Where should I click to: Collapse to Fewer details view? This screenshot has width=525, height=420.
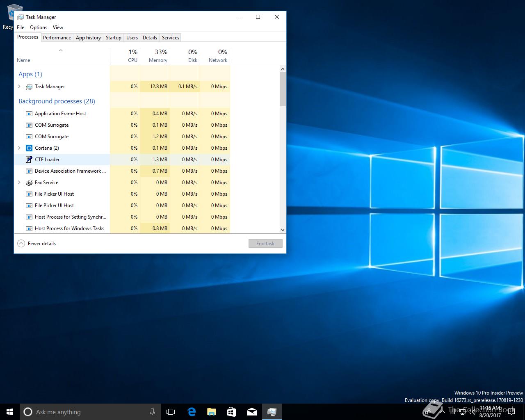click(x=37, y=244)
